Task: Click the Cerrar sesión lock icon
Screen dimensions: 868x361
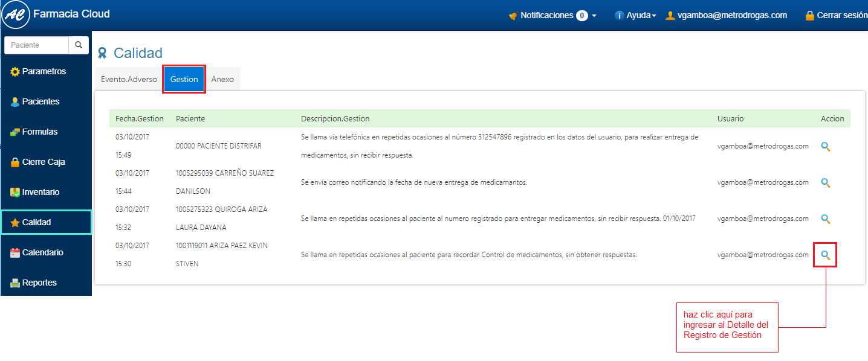Action: pos(809,16)
